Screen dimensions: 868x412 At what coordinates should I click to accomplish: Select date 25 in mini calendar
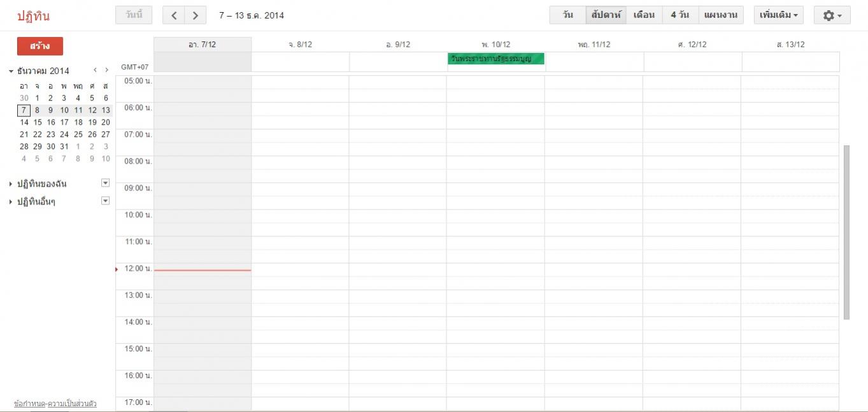click(x=78, y=134)
